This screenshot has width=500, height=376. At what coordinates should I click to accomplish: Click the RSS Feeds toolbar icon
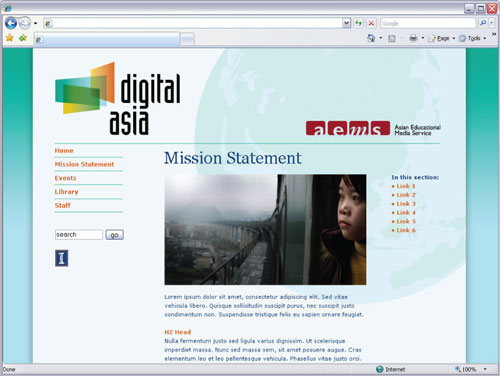click(x=392, y=38)
